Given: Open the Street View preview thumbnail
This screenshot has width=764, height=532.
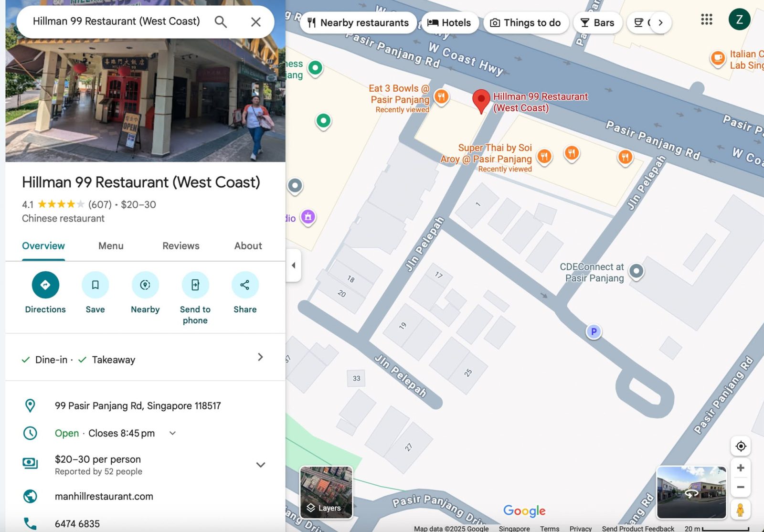Looking at the screenshot, I should click(691, 492).
